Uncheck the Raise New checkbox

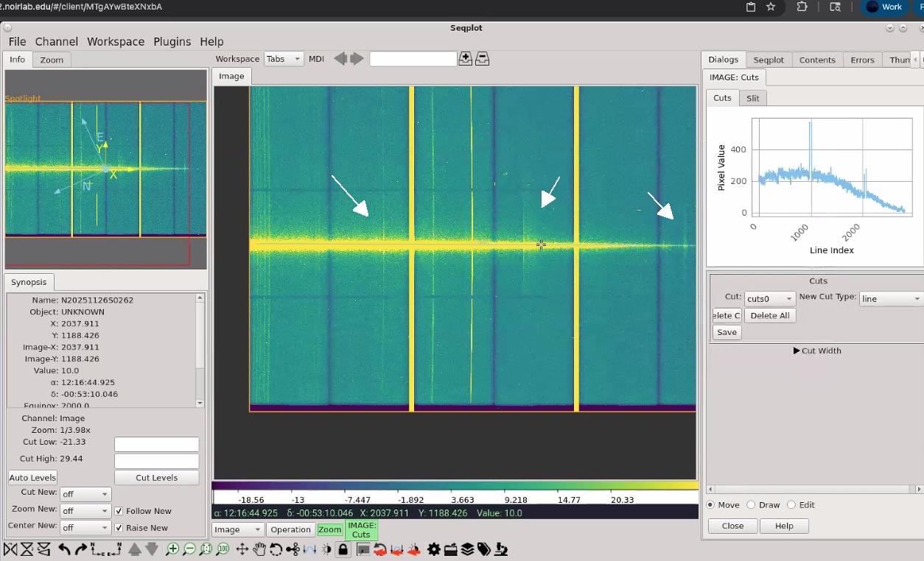coord(119,528)
